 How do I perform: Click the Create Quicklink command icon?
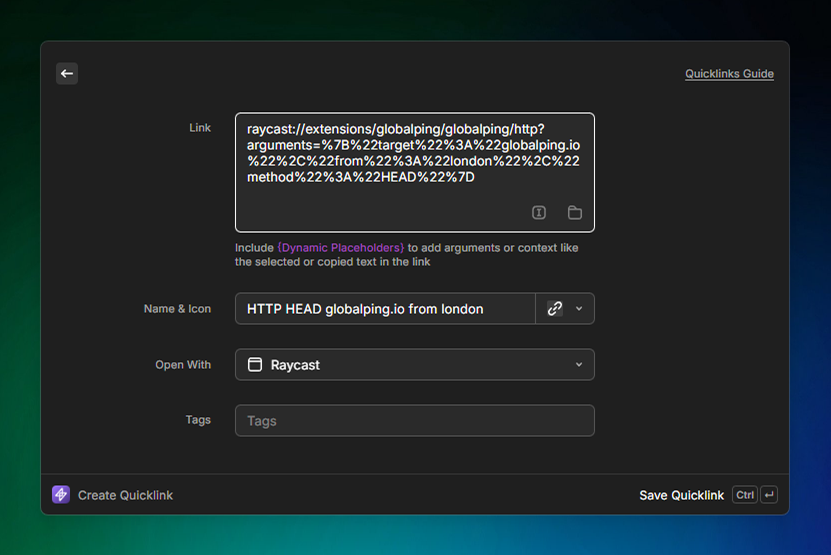(x=61, y=495)
